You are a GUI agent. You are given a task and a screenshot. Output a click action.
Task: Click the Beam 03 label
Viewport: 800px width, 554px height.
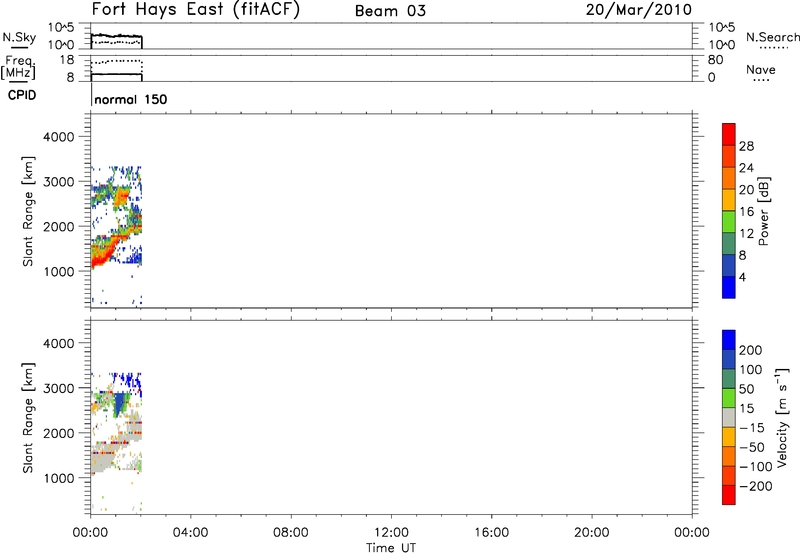click(x=390, y=11)
